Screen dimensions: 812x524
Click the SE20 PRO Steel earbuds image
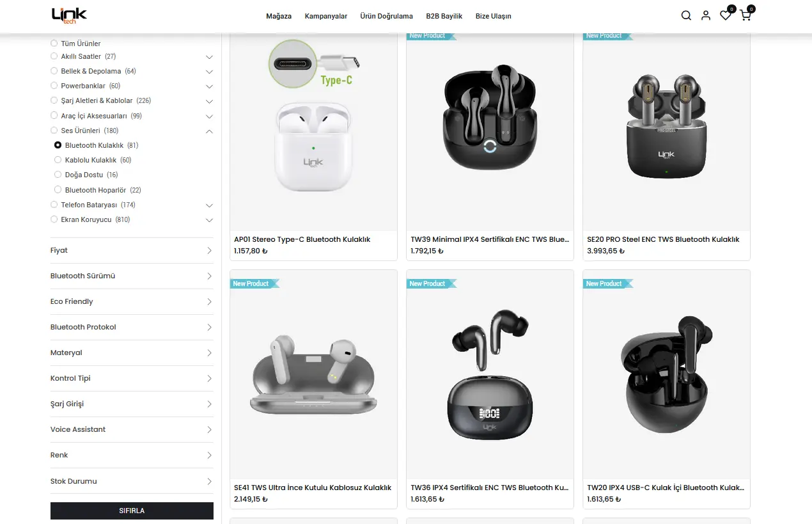[x=666, y=127]
